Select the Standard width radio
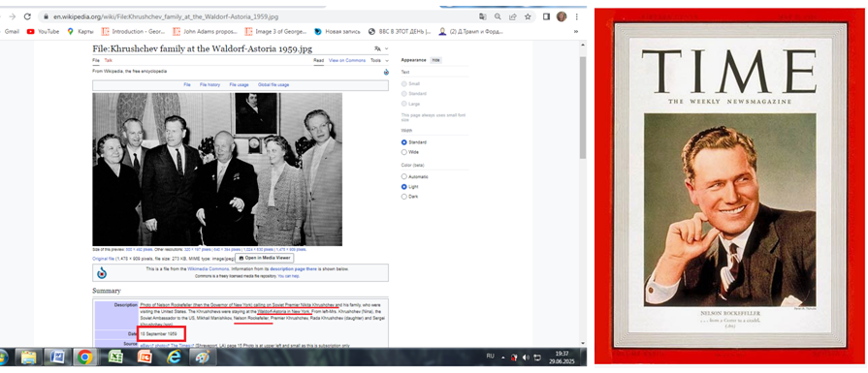The height and width of the screenshot is (373, 868). point(404,142)
